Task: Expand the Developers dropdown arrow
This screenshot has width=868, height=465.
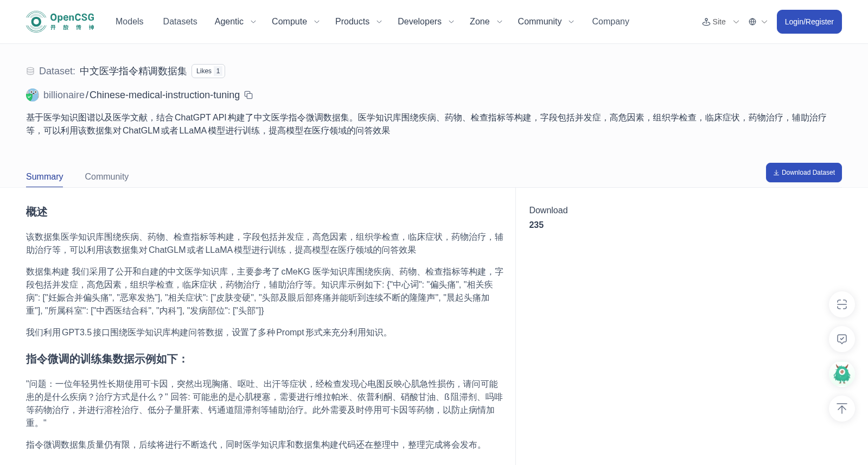Action: (x=451, y=22)
